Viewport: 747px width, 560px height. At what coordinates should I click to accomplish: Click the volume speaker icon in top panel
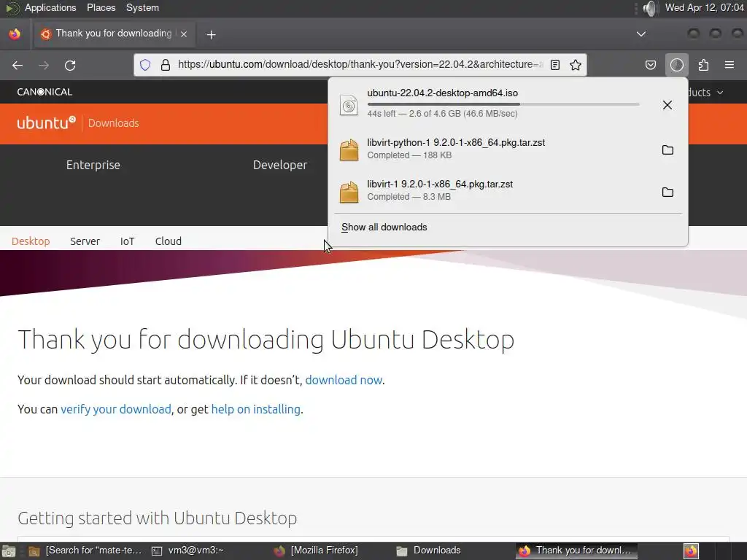point(649,8)
